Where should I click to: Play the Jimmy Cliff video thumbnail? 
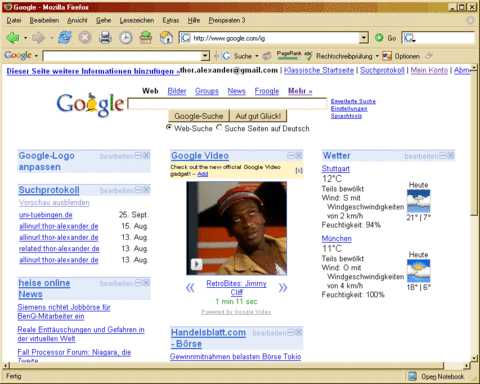pos(236,228)
